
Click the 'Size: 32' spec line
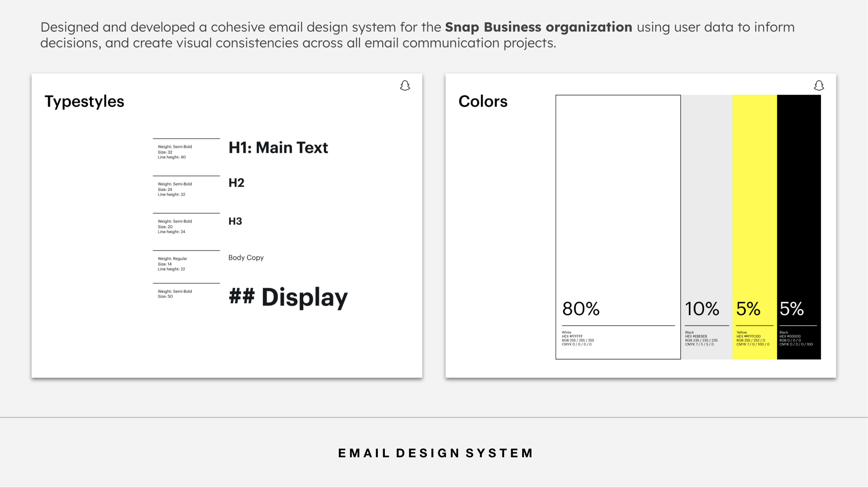pyautogui.click(x=165, y=152)
